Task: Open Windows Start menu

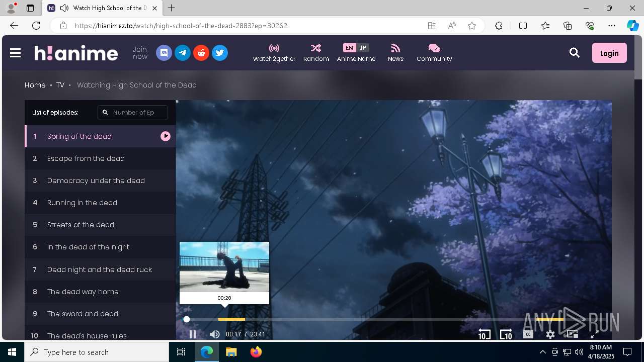Action: pos(12,352)
